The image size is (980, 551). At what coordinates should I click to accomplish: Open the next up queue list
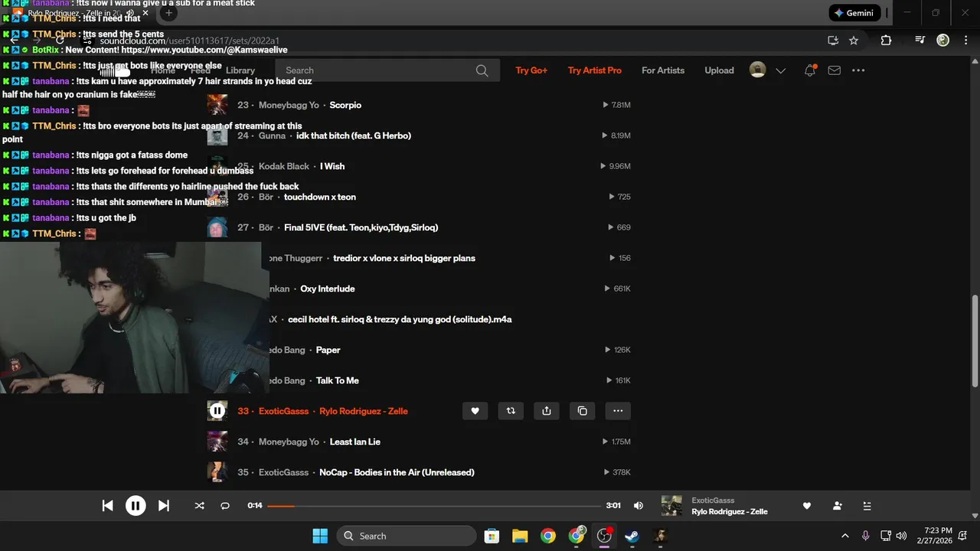tap(867, 506)
